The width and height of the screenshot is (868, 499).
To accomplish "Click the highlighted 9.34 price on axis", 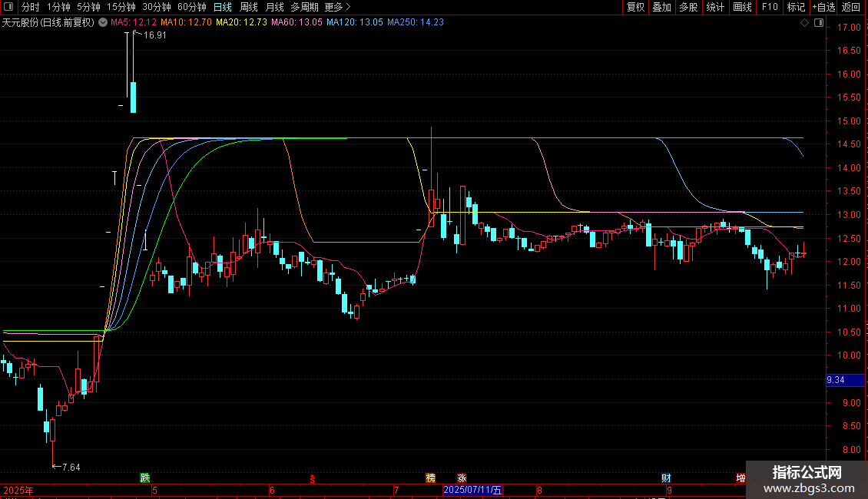I will click(x=845, y=380).
